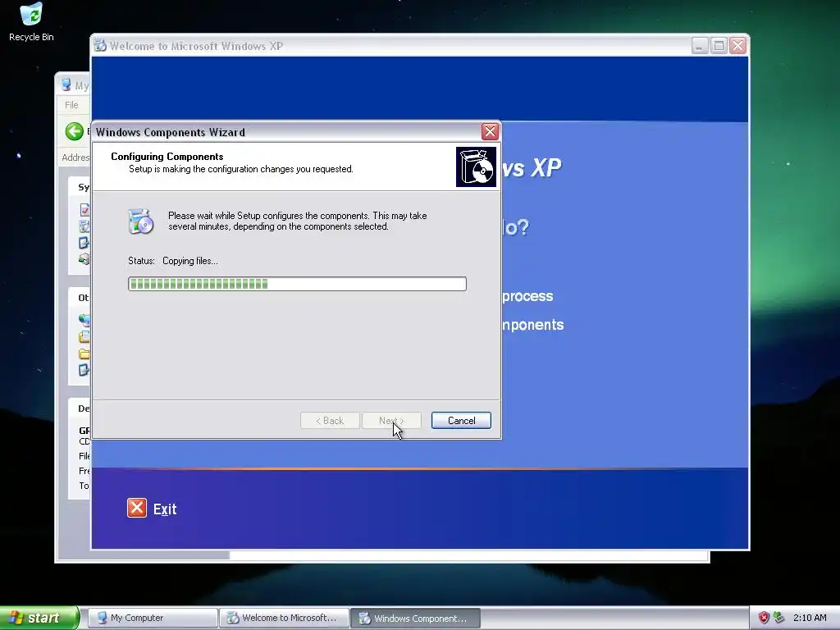Click the setup CD icon beside the message
Viewport: 840px width, 630px height.
(x=141, y=221)
